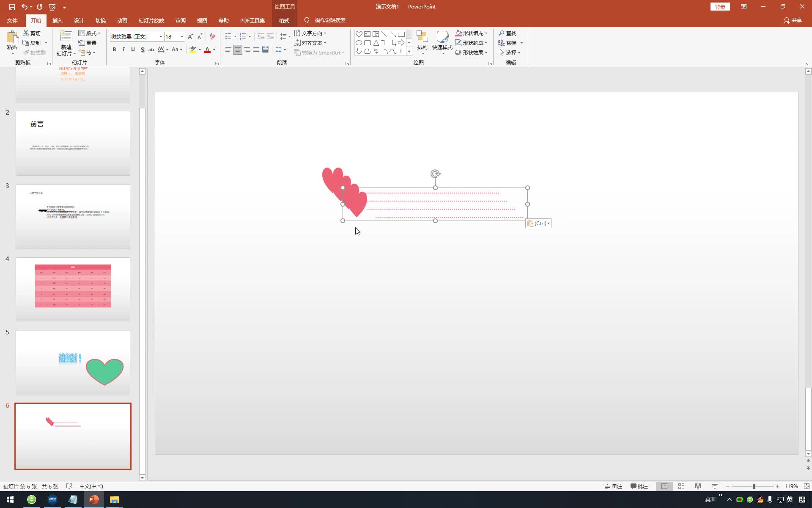Apply yellow text highlight color

[x=193, y=50]
